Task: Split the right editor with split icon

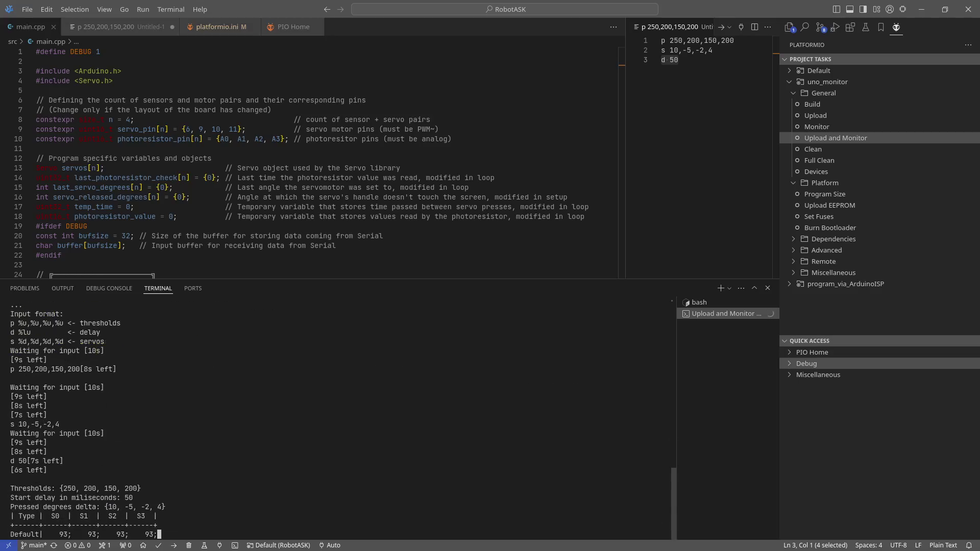Action: click(x=754, y=27)
